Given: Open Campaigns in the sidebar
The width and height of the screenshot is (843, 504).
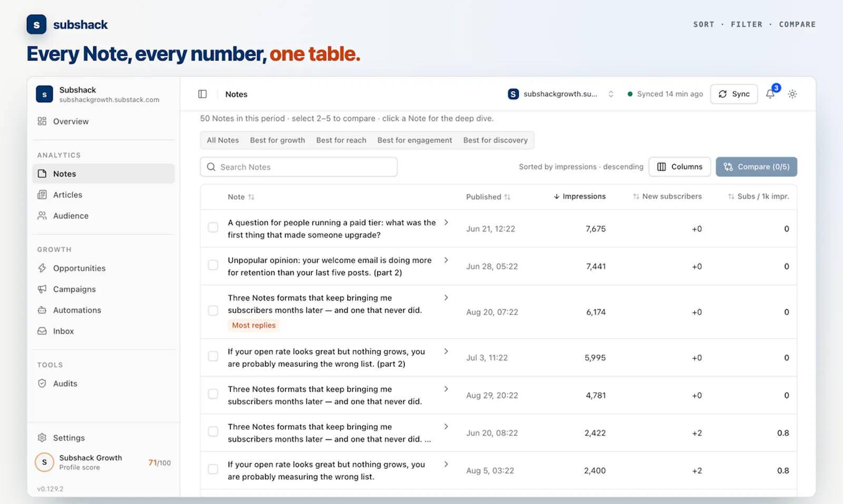Looking at the screenshot, I should point(103,289).
